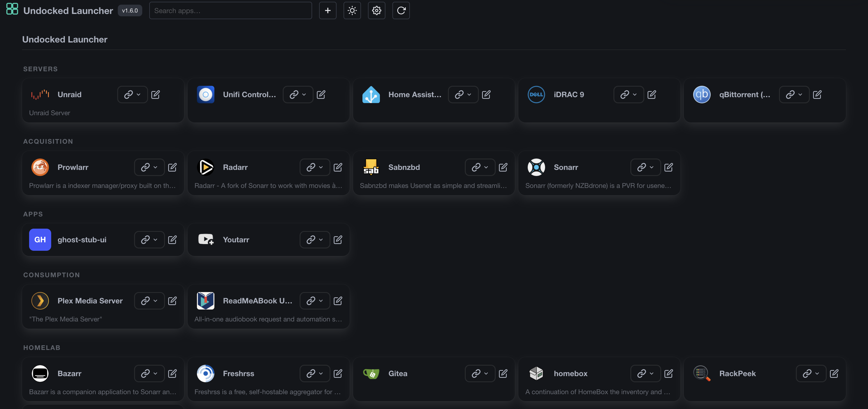This screenshot has height=409, width=868.
Task: Click the v1.6.0 version badge
Action: coord(130,10)
